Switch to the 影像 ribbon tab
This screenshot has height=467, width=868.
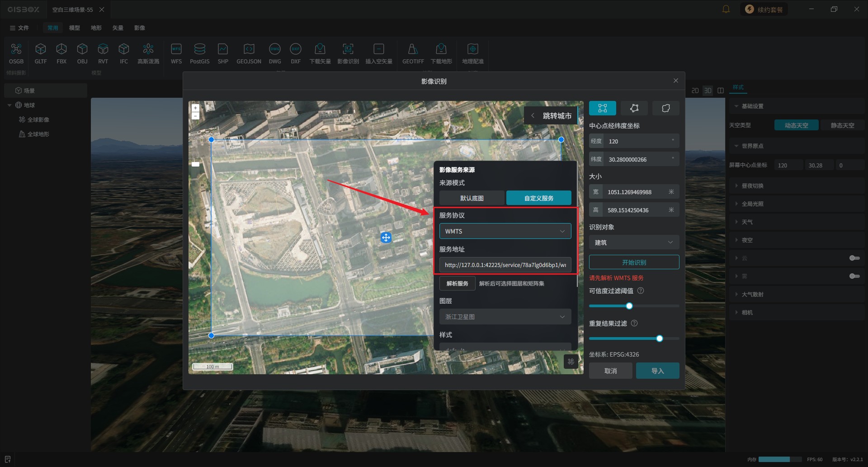[140, 28]
